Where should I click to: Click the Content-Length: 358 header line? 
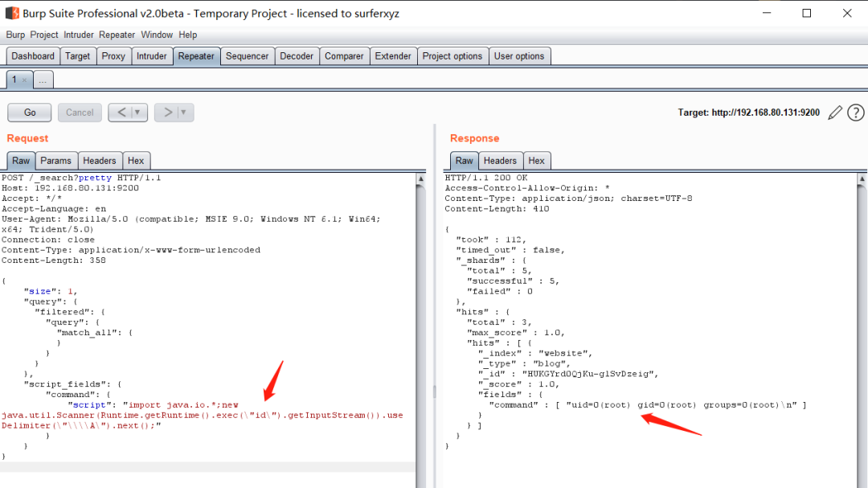tap(54, 260)
